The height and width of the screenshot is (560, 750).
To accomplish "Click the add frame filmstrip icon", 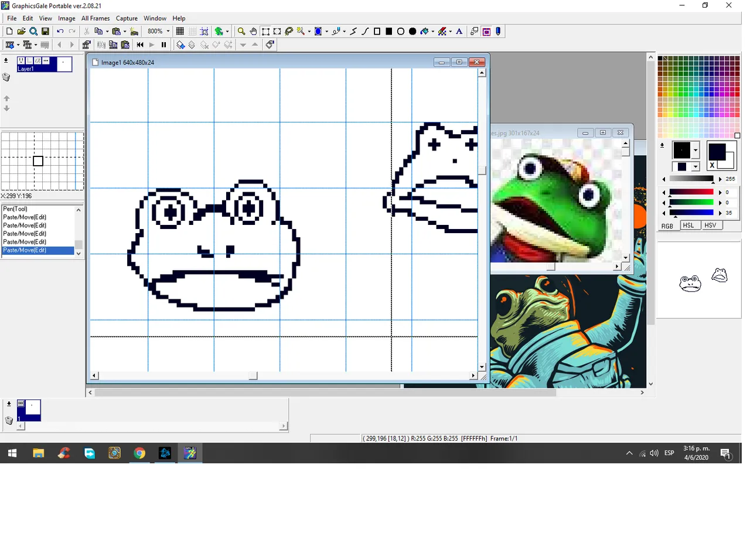I will (9, 45).
